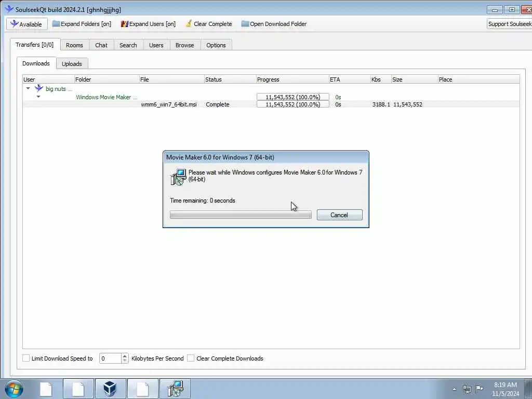Viewport: 532px width, 399px height.
Task: Click the folder row progress bar
Action: pyautogui.click(x=293, y=97)
